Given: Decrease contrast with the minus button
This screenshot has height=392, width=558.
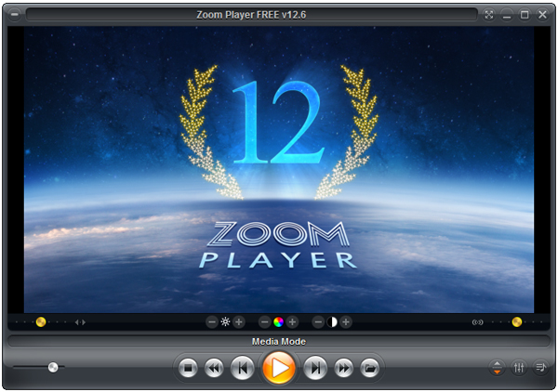Looking at the screenshot, I should point(319,322).
